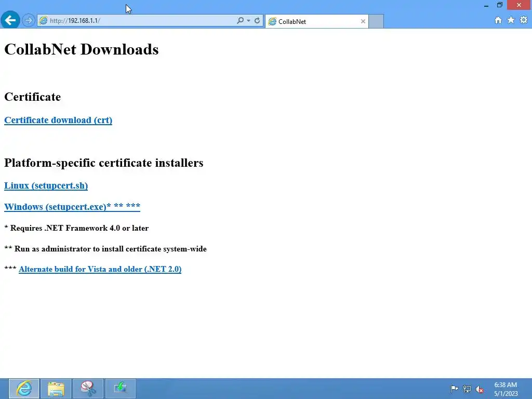Open File Explorer from the taskbar
Viewport: 532px width, 399px height.
click(56, 389)
